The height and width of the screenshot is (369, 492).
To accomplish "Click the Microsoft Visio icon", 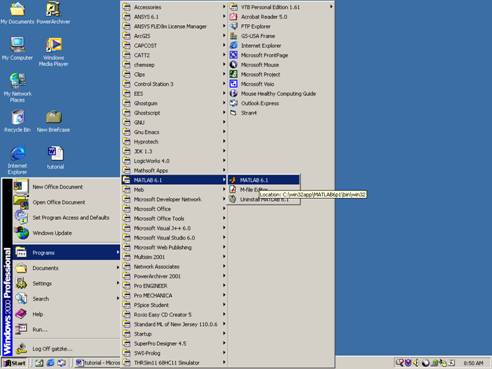I will (234, 84).
